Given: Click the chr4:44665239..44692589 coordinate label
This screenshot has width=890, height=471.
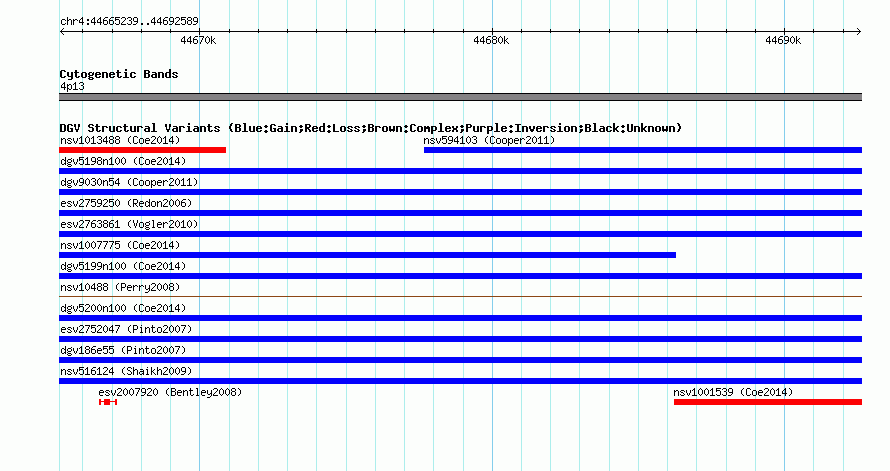Looking at the screenshot, I should (x=129, y=22).
